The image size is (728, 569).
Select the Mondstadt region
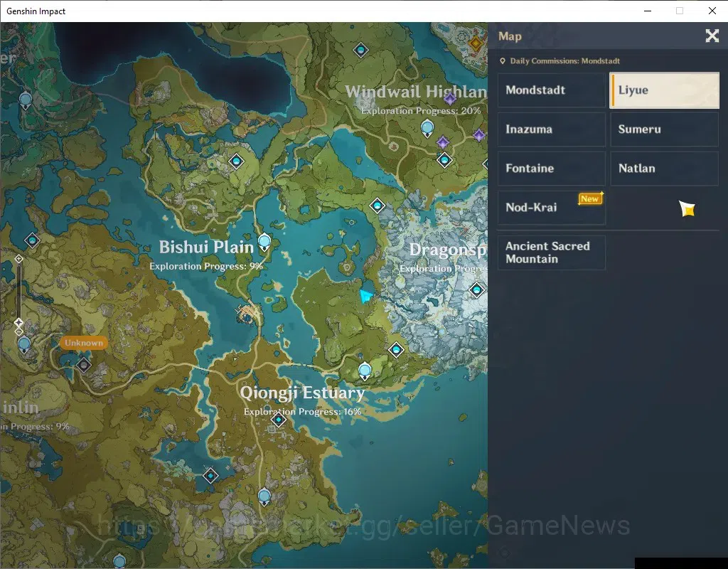tap(552, 90)
